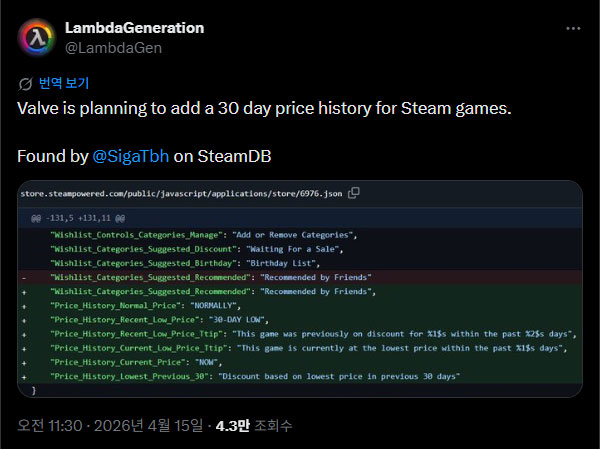The width and height of the screenshot is (600, 449).
Task: Open the @SigaTbh mention link
Action: click(x=130, y=156)
